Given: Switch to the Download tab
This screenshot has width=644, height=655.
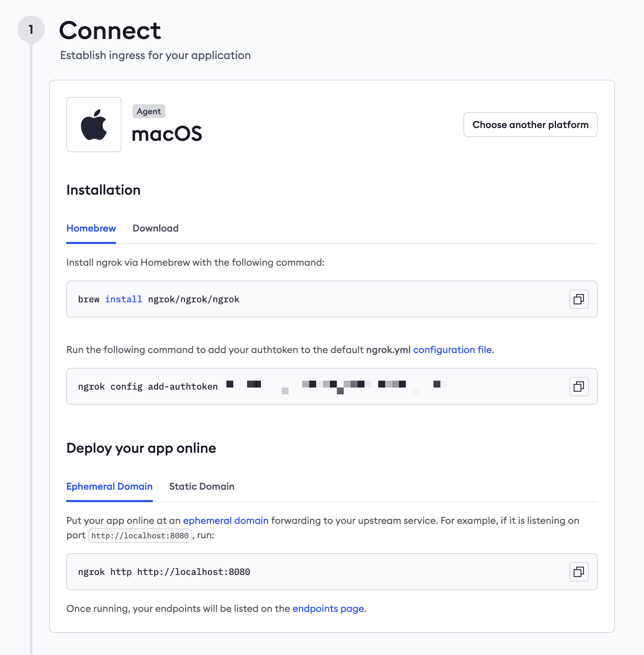Looking at the screenshot, I should (156, 228).
